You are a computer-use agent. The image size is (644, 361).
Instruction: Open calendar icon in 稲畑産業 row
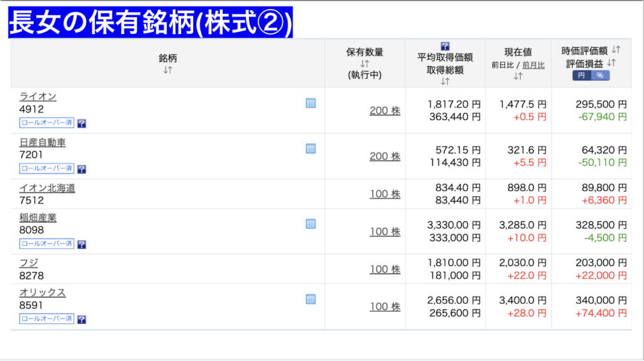click(311, 224)
